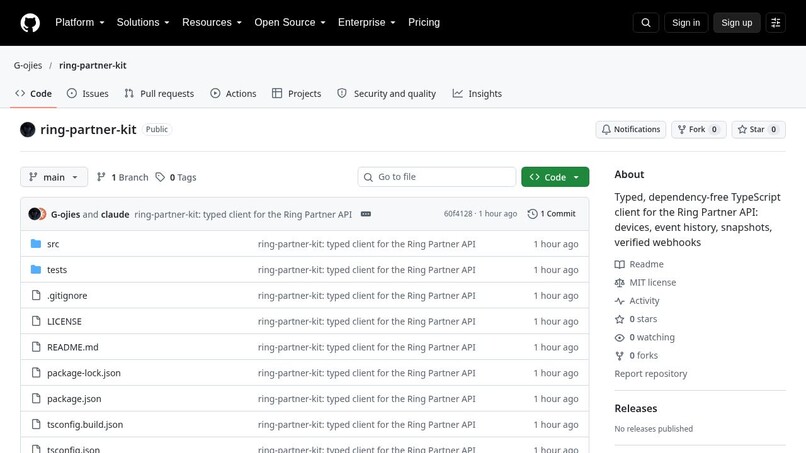Open the Releases heading link
Image resolution: width=806 pixels, height=453 pixels.
pyautogui.click(x=636, y=408)
